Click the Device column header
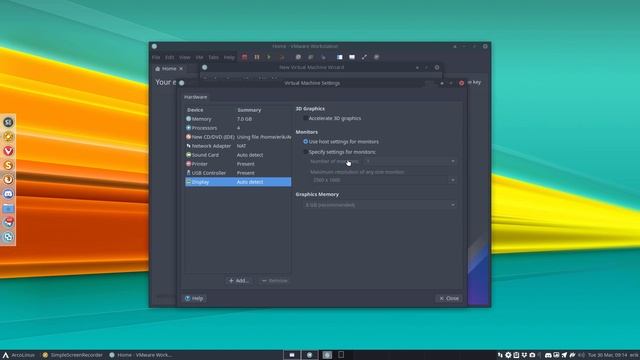The width and height of the screenshot is (640, 360). point(195,110)
